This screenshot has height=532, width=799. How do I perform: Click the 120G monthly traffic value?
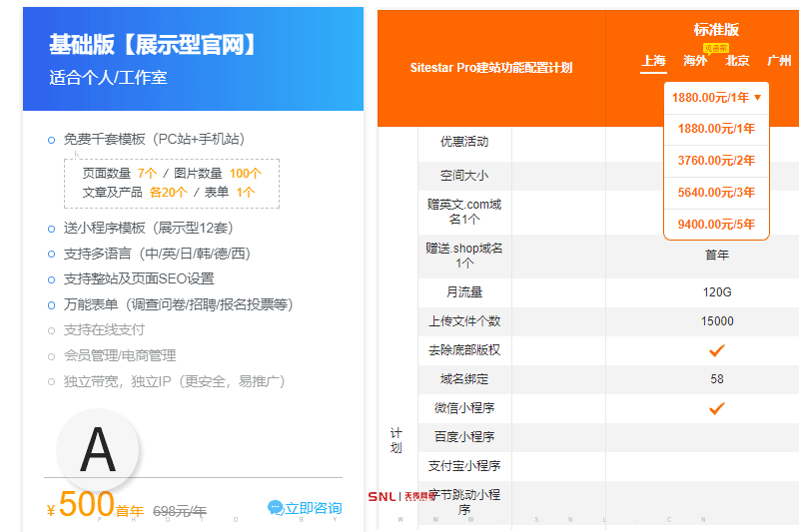tap(717, 292)
